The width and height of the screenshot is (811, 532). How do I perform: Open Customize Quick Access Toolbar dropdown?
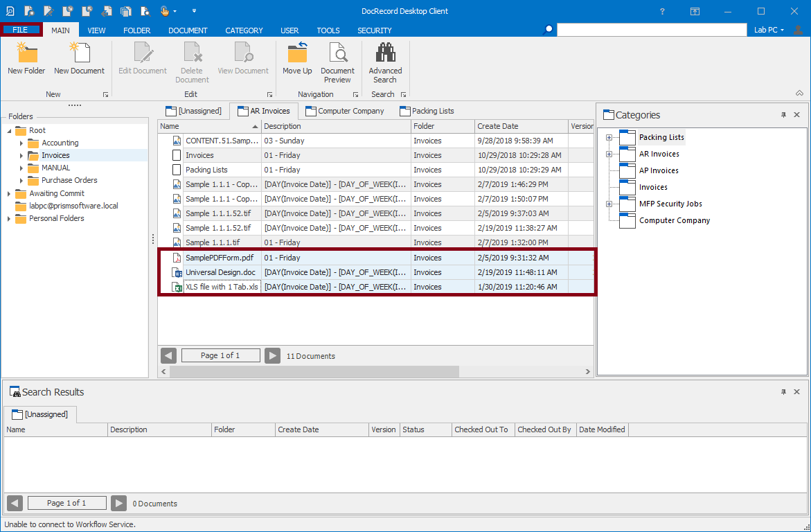pos(194,11)
